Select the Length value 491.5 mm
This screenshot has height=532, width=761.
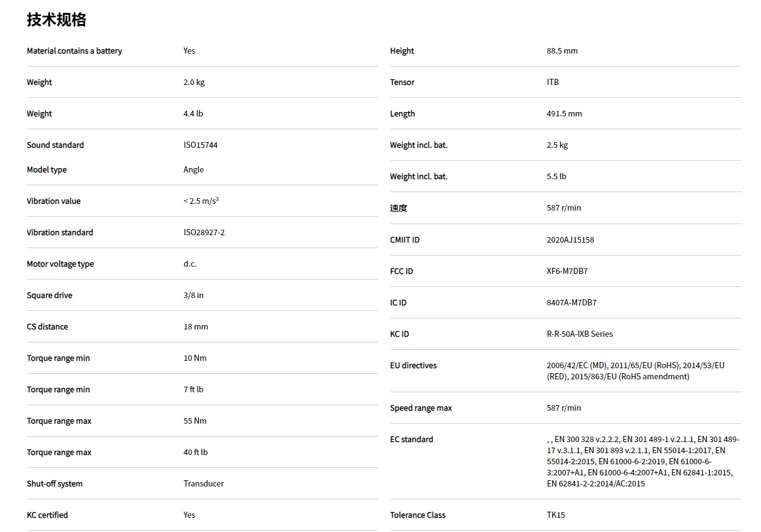click(x=564, y=113)
